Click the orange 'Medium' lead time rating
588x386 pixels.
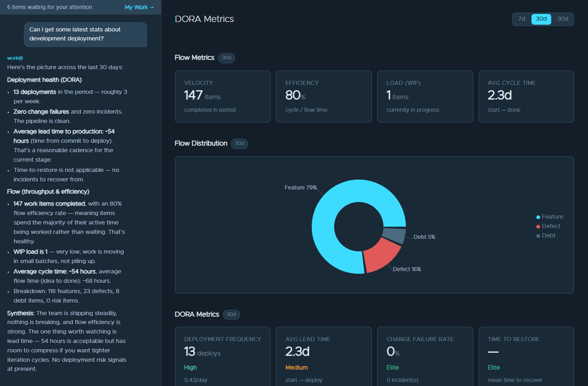pyautogui.click(x=296, y=367)
